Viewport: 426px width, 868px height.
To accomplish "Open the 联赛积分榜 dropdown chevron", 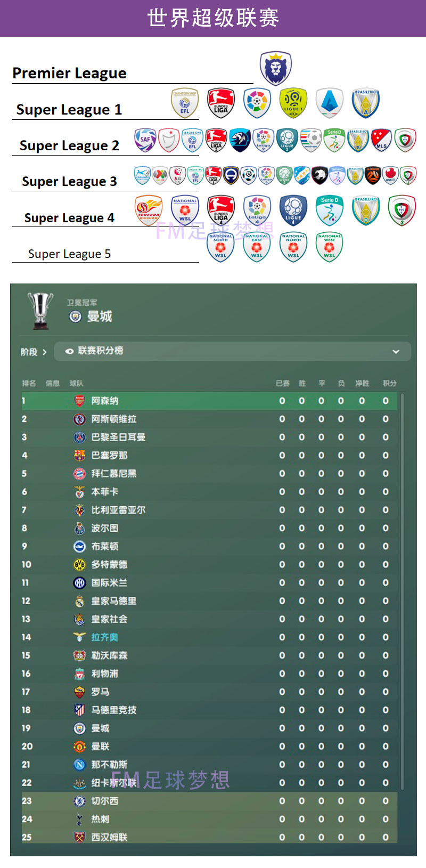I will 396,352.
